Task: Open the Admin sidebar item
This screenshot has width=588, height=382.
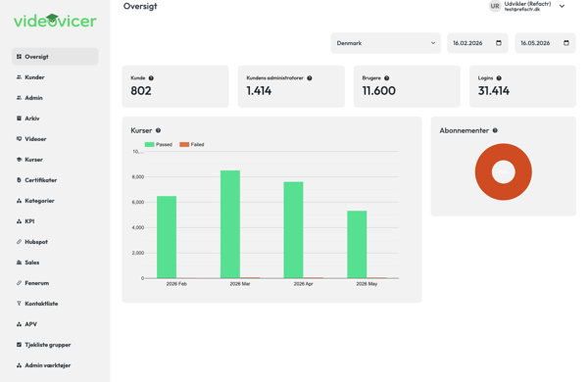Action: (55, 98)
